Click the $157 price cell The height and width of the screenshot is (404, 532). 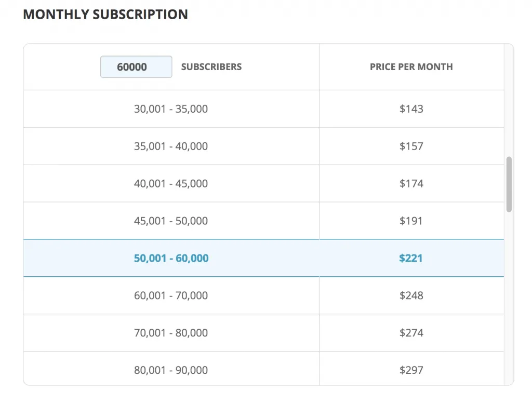click(411, 146)
